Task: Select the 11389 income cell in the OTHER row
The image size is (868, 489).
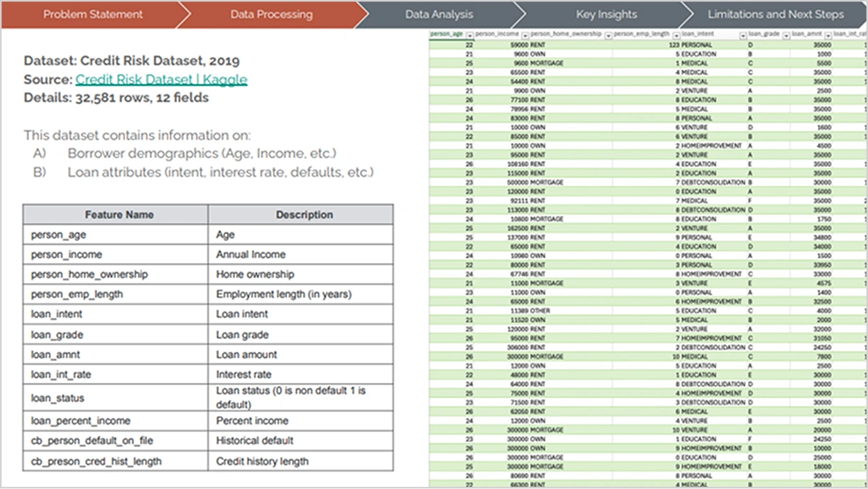Action: click(502, 311)
